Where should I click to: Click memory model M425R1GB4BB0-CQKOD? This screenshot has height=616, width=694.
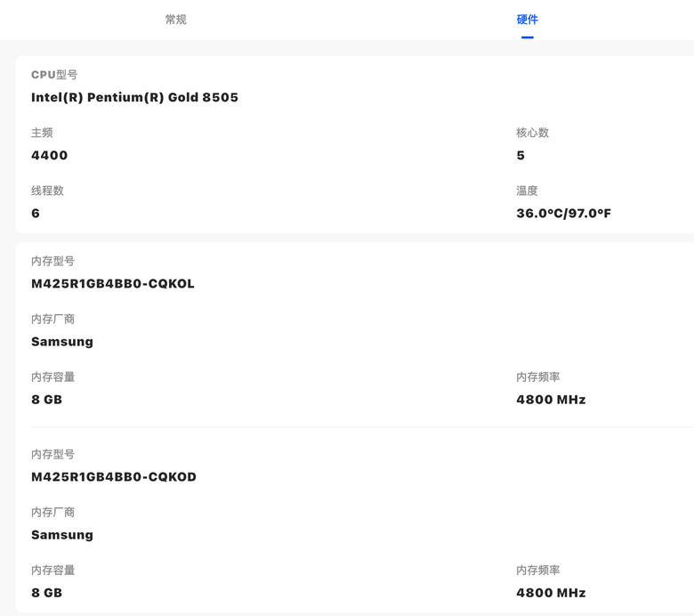[x=114, y=477]
